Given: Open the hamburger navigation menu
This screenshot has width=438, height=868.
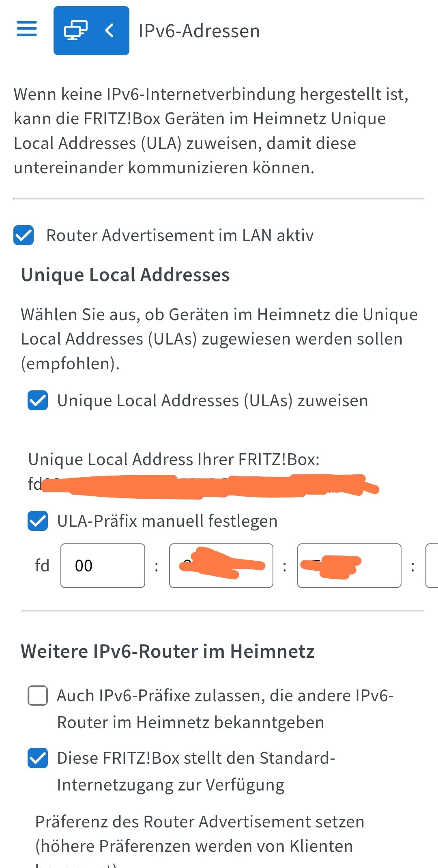Looking at the screenshot, I should click(27, 29).
